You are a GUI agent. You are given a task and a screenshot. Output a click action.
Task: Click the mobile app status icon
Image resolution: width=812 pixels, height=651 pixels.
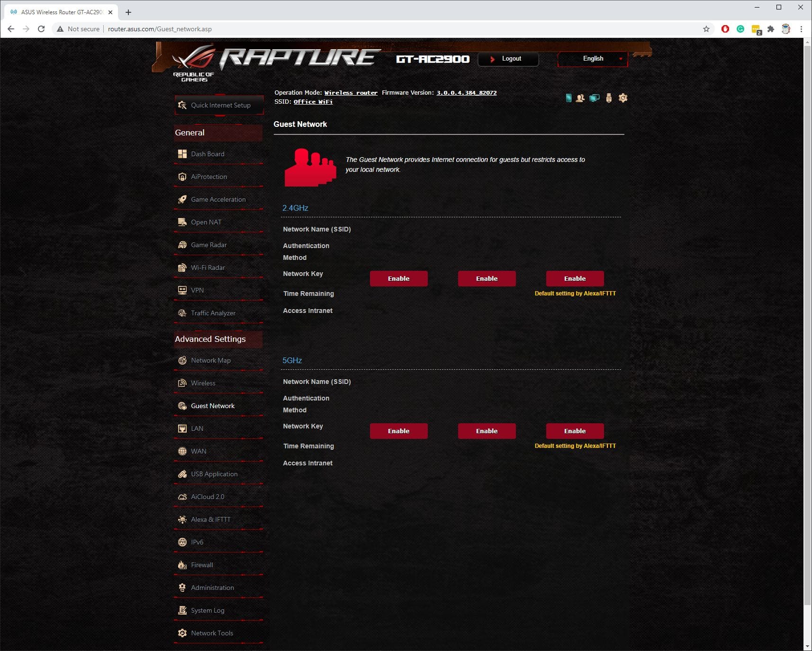tap(568, 98)
